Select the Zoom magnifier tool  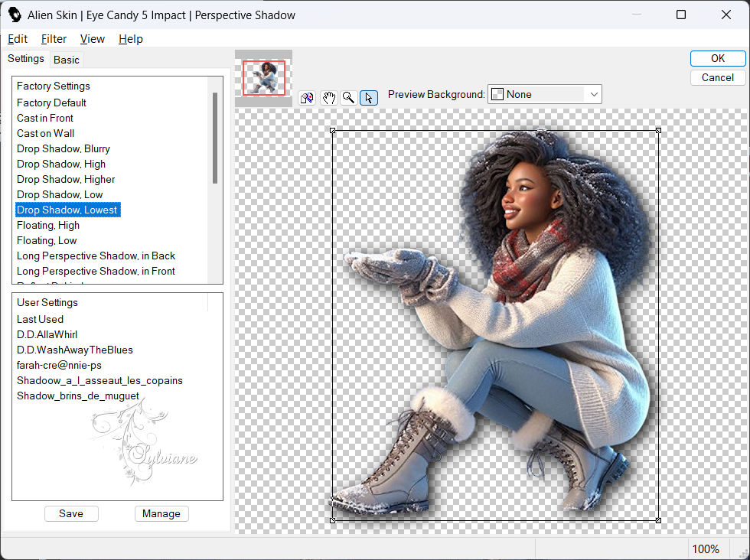[x=349, y=98]
